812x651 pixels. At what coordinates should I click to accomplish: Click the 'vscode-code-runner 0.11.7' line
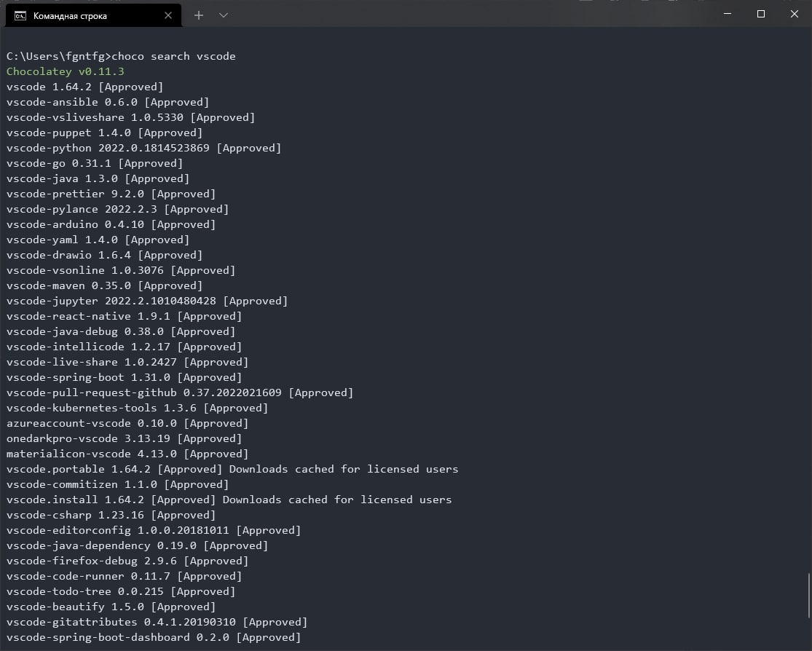[x=125, y=576]
